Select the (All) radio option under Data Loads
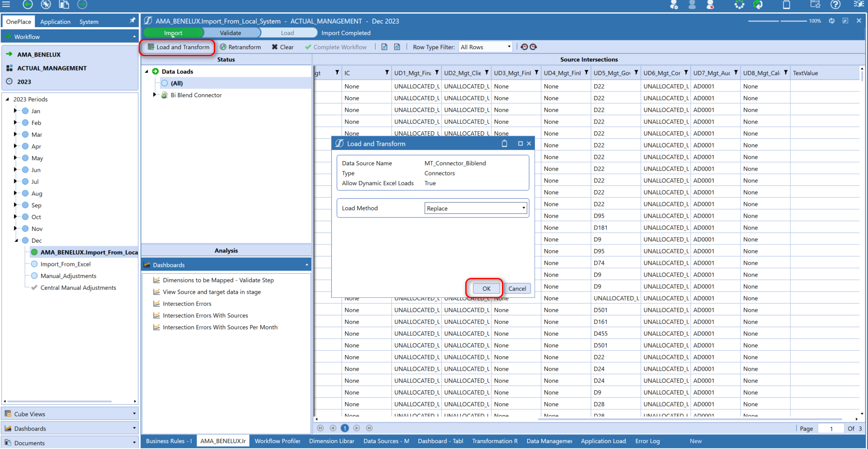Viewport: 868px width, 449px height. coord(164,83)
